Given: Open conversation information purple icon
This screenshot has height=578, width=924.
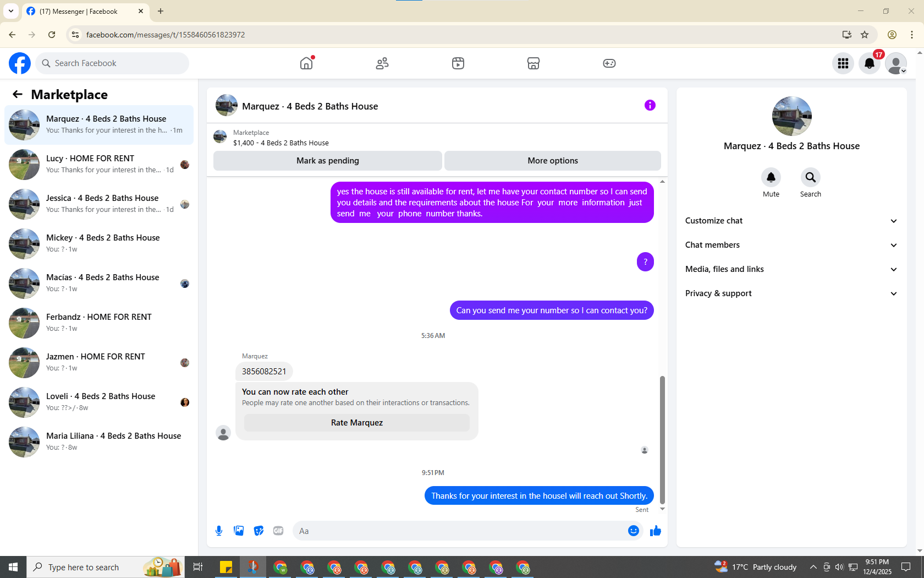Looking at the screenshot, I should tap(650, 105).
